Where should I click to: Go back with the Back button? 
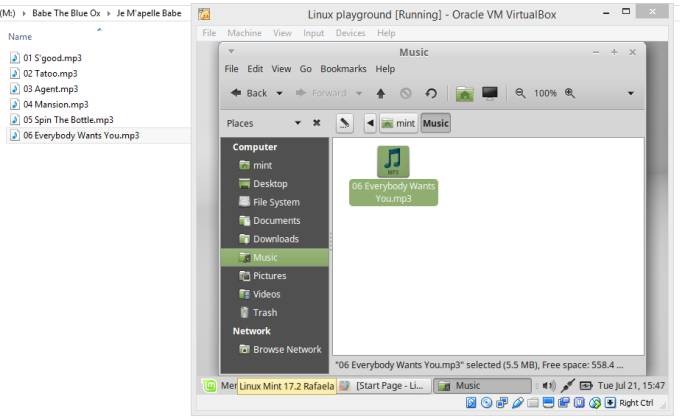249,93
